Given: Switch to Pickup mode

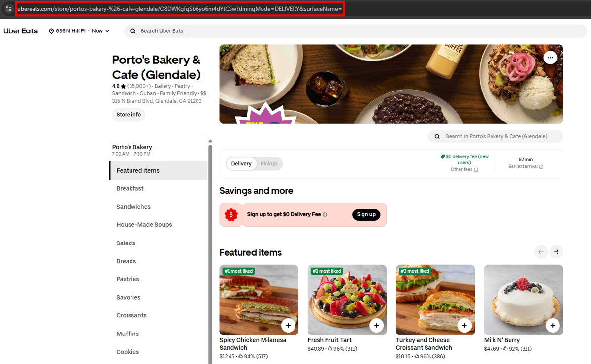Looking at the screenshot, I should 269,164.
